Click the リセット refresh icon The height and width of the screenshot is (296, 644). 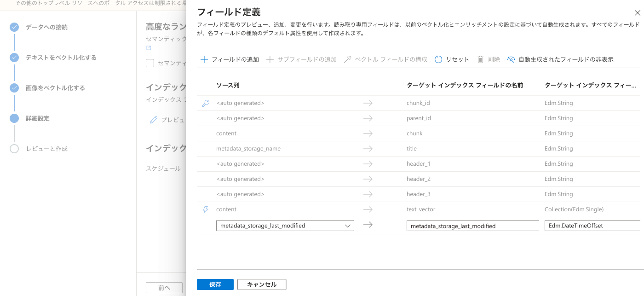tap(437, 59)
